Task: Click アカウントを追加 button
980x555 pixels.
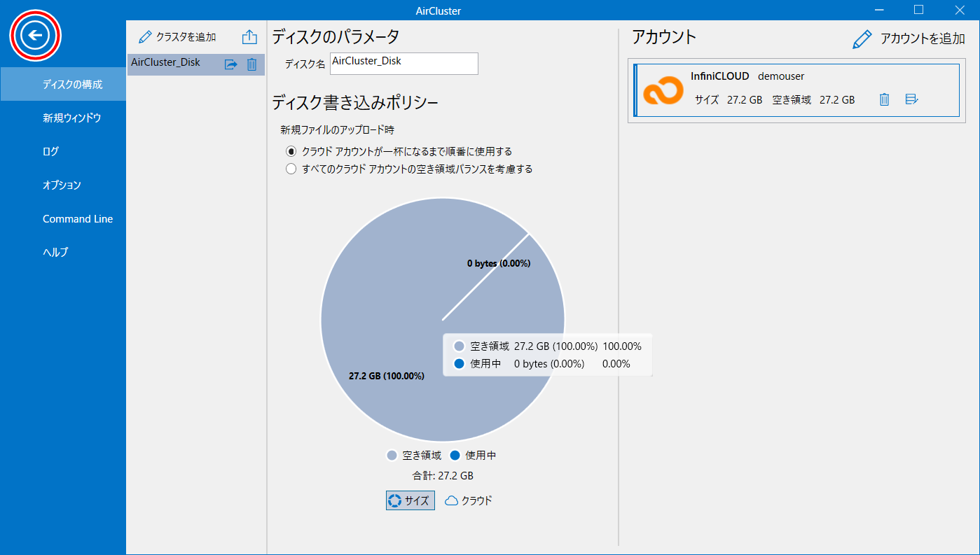Action: tap(909, 39)
